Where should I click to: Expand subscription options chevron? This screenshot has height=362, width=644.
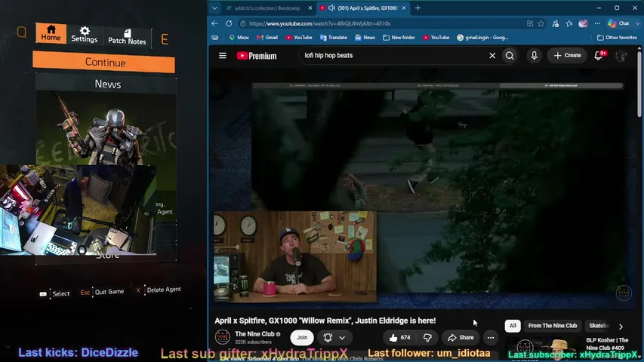(x=342, y=337)
